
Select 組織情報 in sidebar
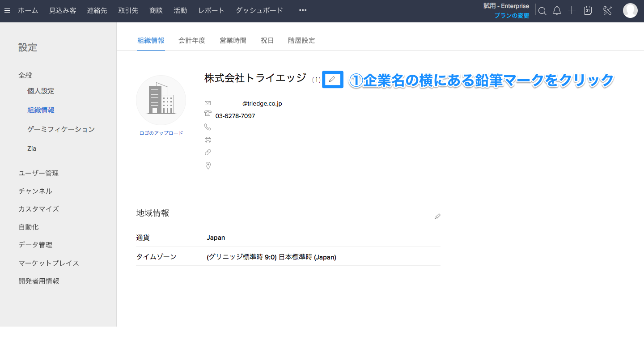pos(41,110)
